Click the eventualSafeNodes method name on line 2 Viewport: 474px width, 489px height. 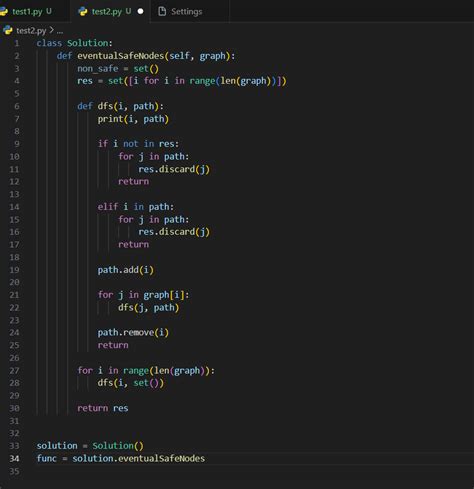pos(121,56)
